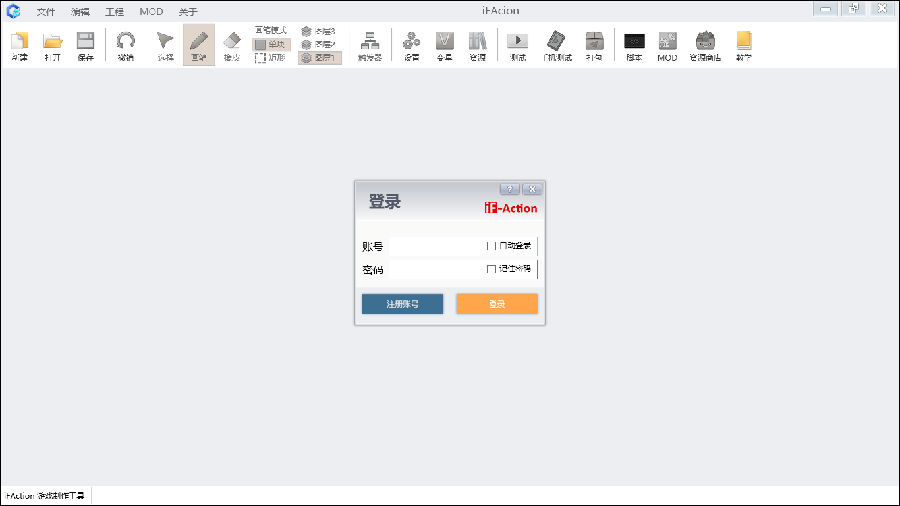The image size is (900, 506).
Task: Select the Pencil (画笔) drawing tool
Action: pyautogui.click(x=198, y=45)
